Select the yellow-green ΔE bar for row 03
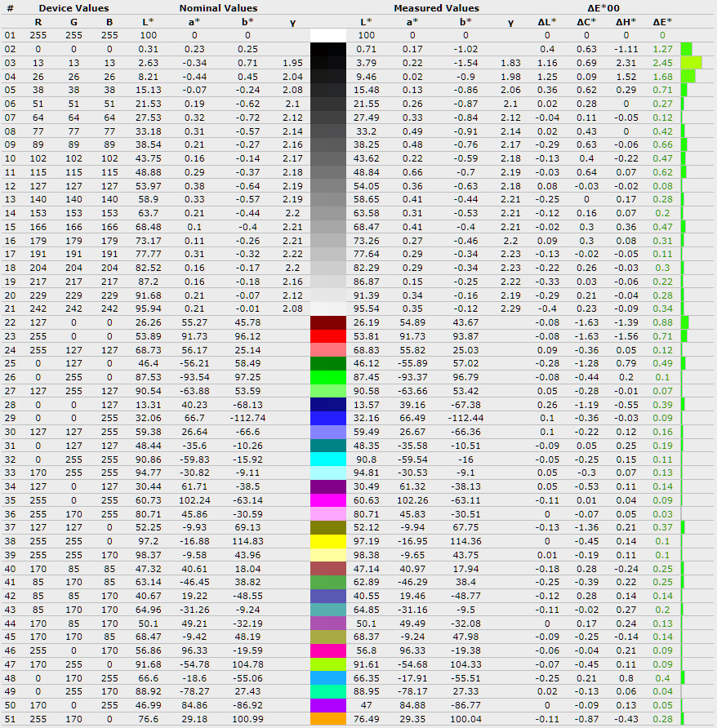Viewport: 717px width, 728px height. tap(690, 63)
